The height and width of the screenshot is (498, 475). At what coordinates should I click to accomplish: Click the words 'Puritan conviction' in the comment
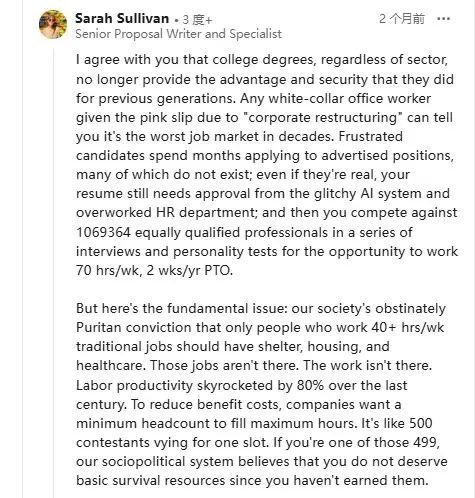[134, 328]
